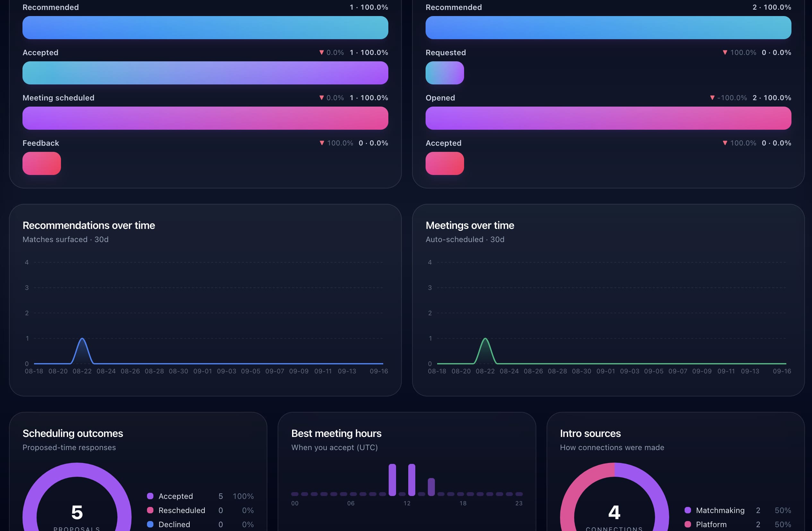812x531 pixels.
Task: Click the pink Rescheduled legend dot
Action: click(x=150, y=510)
